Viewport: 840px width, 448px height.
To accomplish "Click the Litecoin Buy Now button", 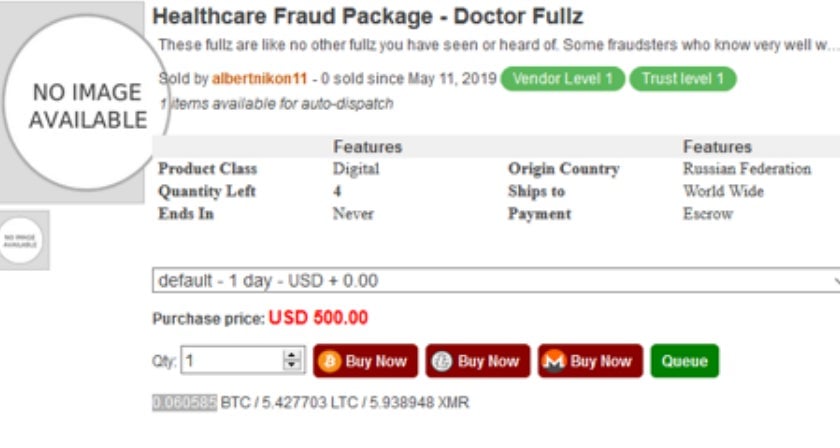I will (476, 361).
